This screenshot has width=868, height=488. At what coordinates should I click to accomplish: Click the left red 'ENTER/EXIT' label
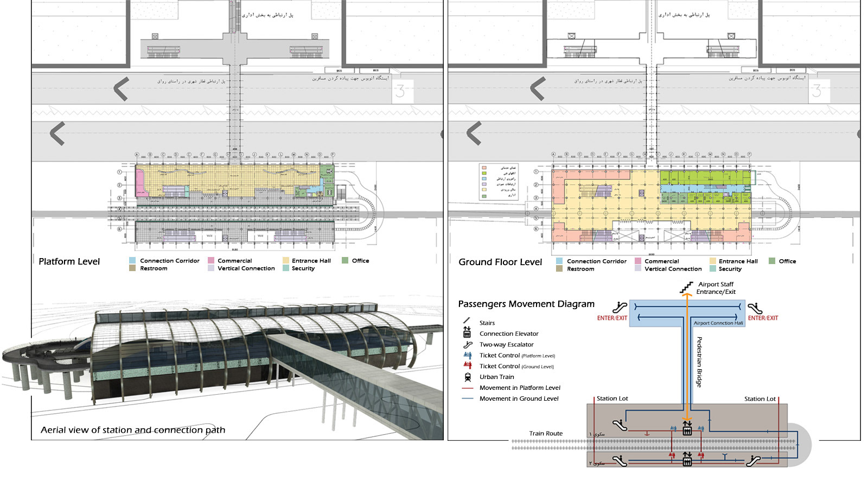pyautogui.click(x=612, y=318)
